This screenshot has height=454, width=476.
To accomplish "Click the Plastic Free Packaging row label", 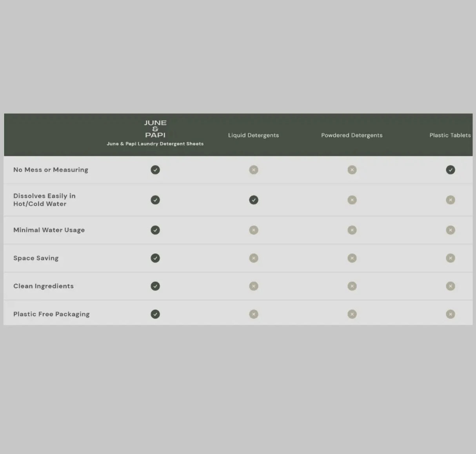I will click(51, 314).
